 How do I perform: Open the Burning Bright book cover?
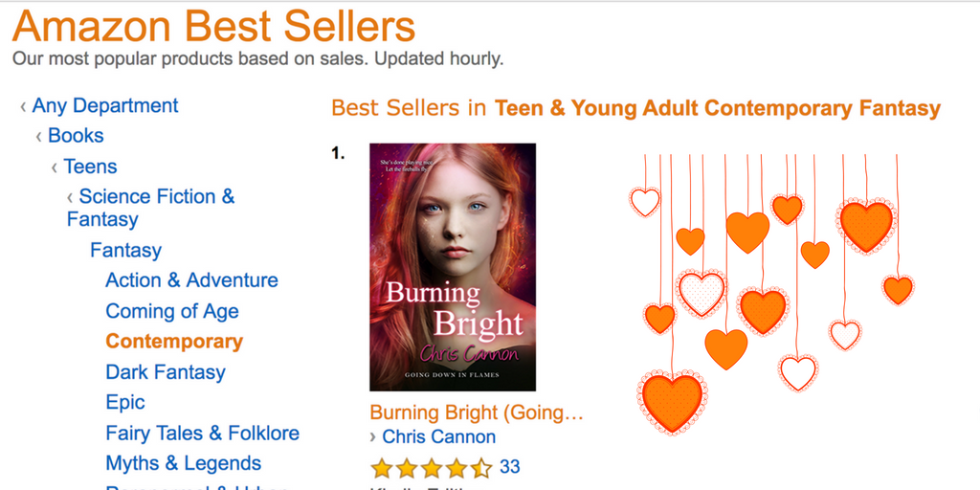453,267
